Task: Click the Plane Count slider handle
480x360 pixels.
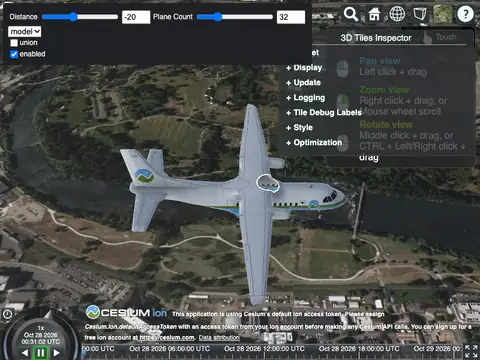Action: (x=218, y=17)
